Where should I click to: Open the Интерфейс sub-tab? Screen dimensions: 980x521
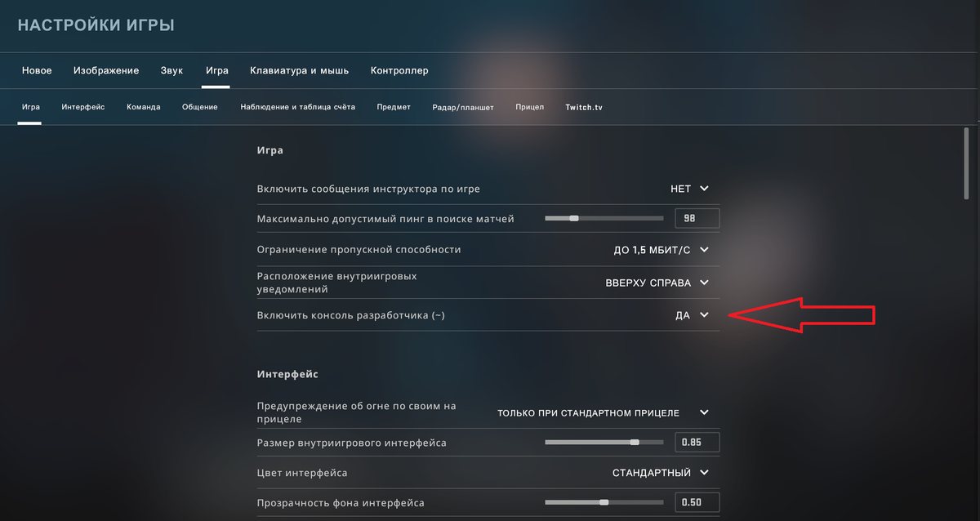(83, 107)
